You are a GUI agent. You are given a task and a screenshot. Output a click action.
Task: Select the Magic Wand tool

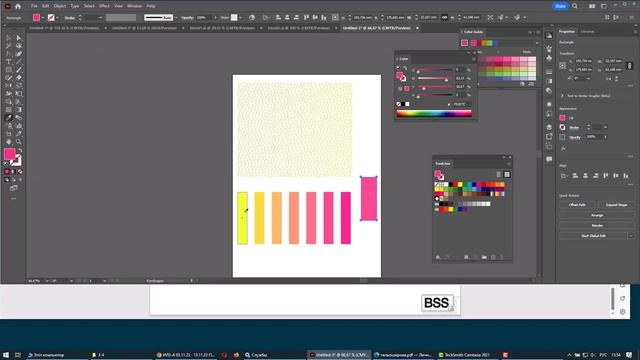pyautogui.click(x=9, y=46)
